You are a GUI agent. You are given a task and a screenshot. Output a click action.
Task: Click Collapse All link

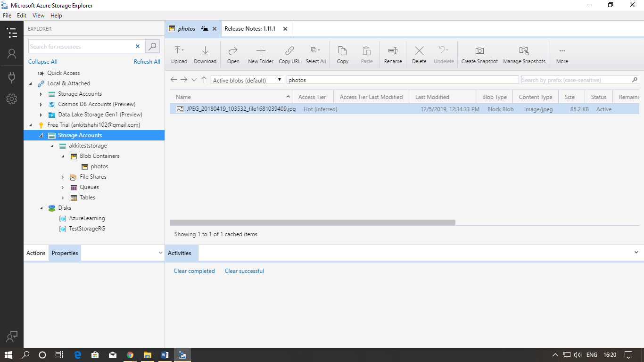point(43,62)
